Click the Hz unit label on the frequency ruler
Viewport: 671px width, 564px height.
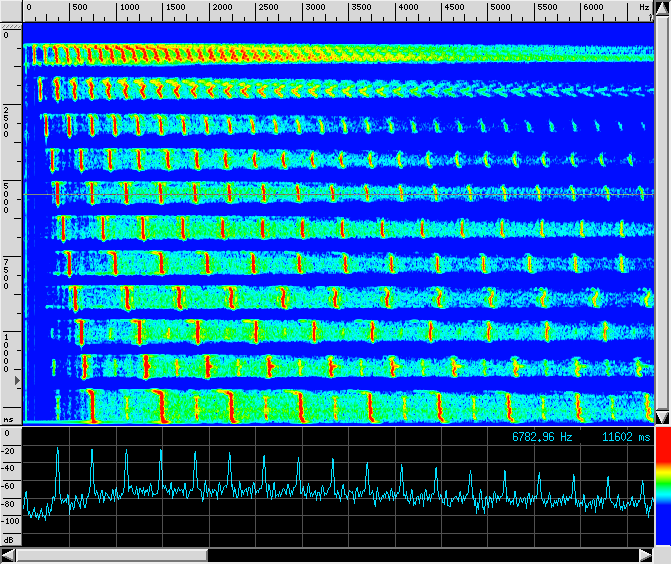(643, 7)
